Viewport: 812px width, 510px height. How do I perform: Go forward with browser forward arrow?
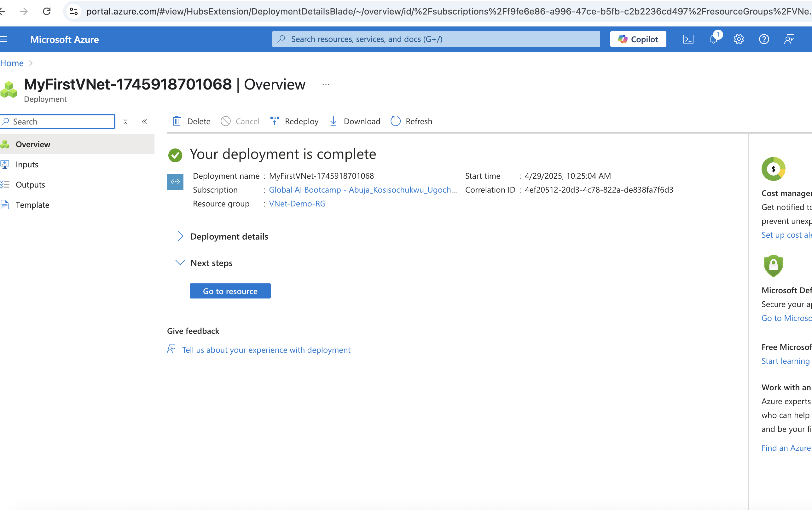24,11
